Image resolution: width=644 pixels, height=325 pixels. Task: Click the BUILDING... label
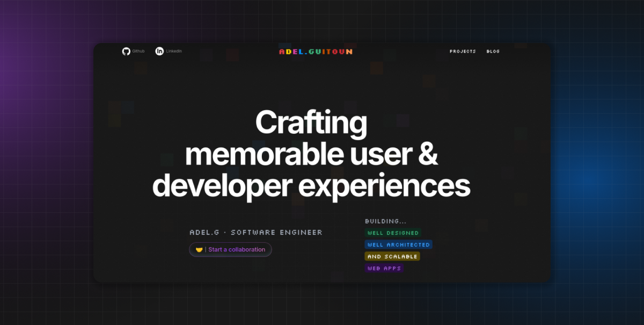click(x=385, y=221)
